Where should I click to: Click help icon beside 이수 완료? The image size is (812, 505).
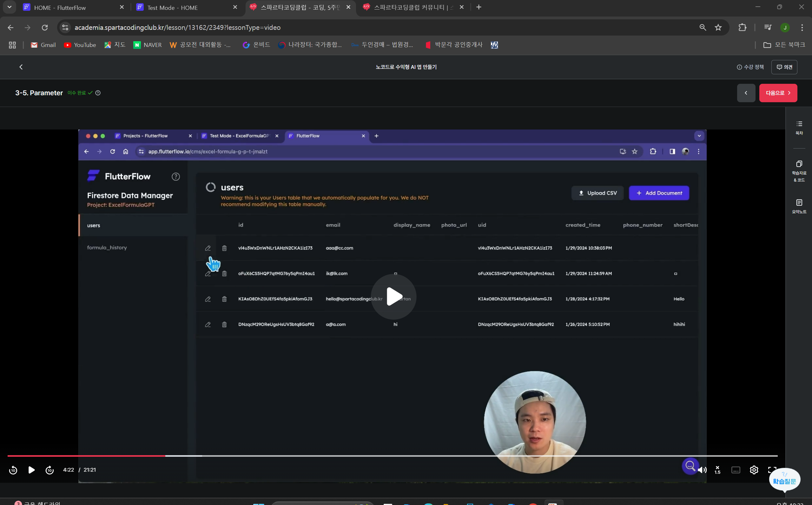98,93
